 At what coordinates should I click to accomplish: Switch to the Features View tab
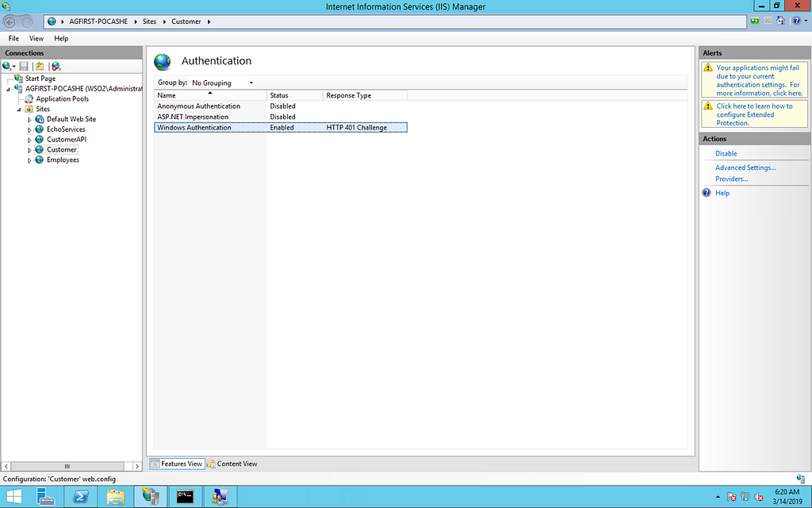point(177,464)
